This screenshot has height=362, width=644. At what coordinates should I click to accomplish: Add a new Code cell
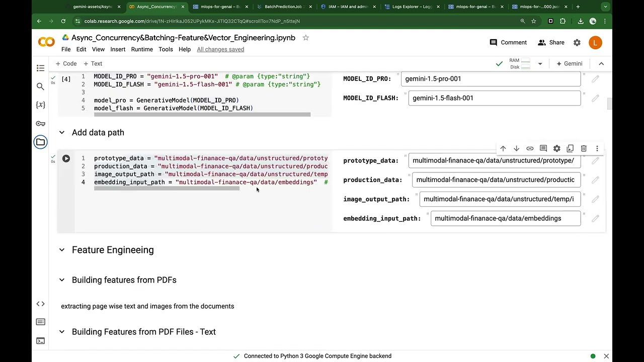66,64
